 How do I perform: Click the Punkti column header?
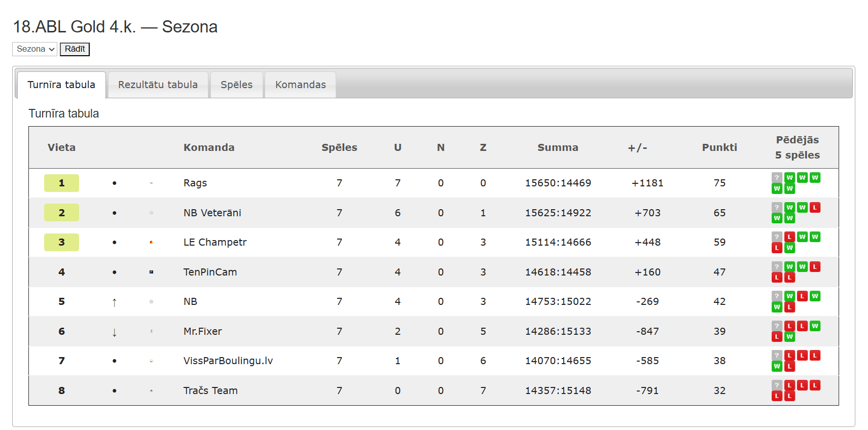719,147
